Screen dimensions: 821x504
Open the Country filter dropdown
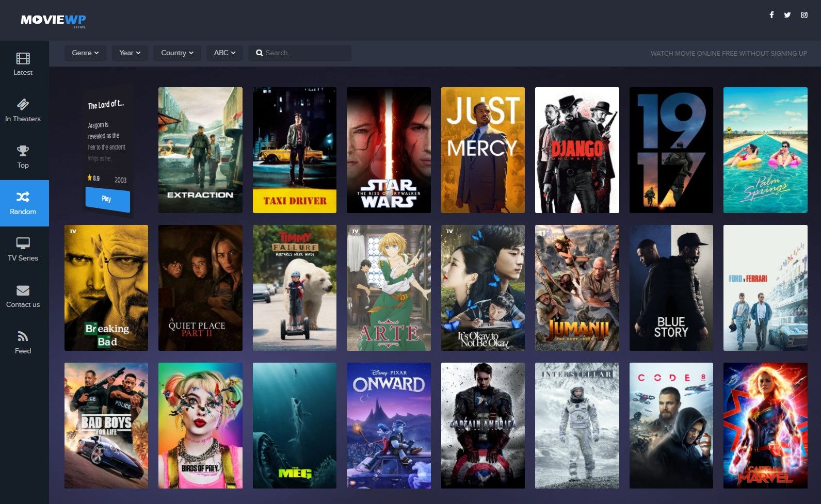click(x=177, y=53)
